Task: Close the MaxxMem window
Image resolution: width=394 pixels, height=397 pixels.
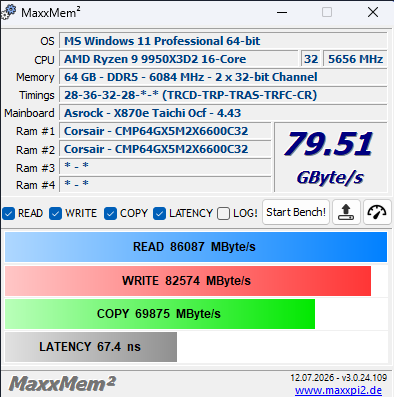Action: [x=373, y=13]
